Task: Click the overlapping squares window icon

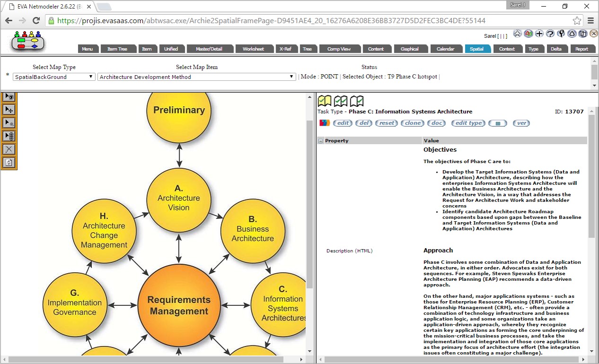Action: (583, 34)
